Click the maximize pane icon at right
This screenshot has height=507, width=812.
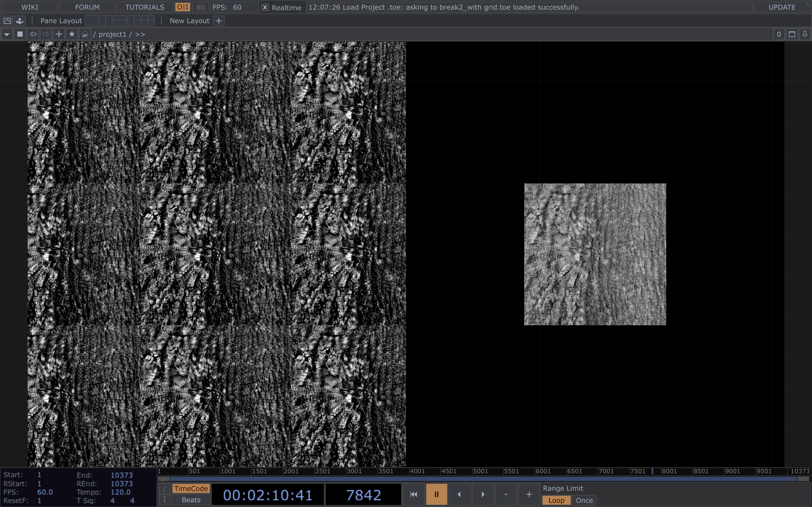pyautogui.click(x=792, y=34)
